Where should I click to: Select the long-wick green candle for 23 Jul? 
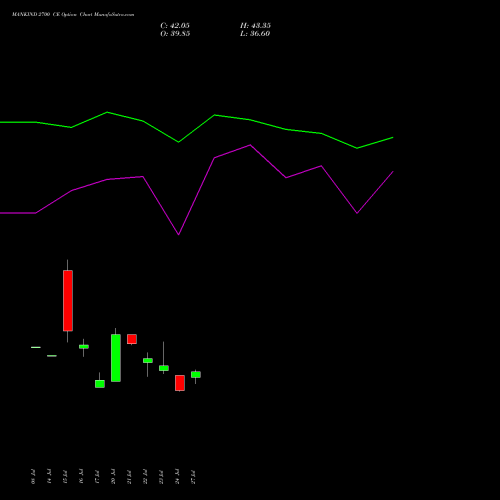point(164,368)
